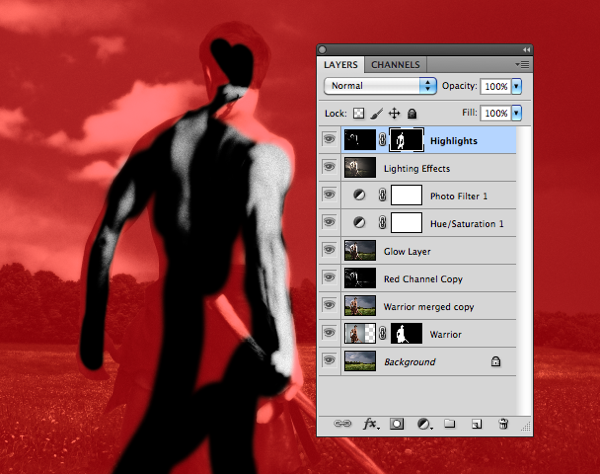The height and width of the screenshot is (474, 600).
Task: Hide the Warrior merged copy layer
Action: click(329, 306)
